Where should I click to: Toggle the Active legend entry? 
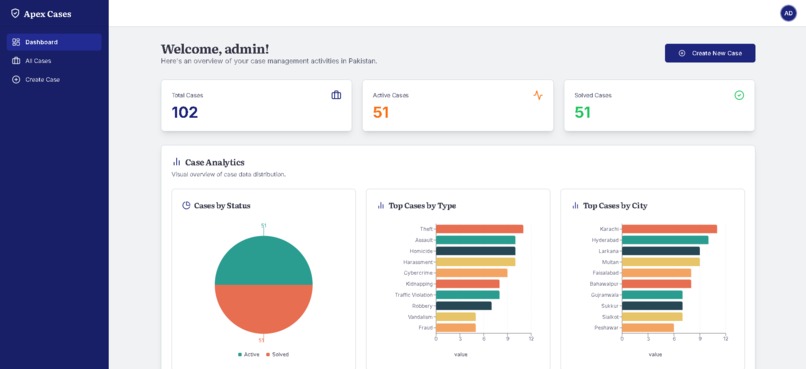click(249, 355)
